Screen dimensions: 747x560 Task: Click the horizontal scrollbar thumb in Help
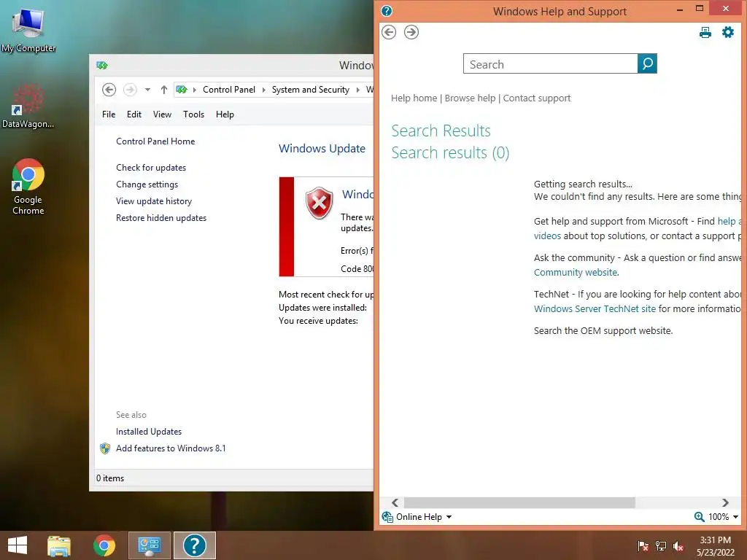[519, 502]
